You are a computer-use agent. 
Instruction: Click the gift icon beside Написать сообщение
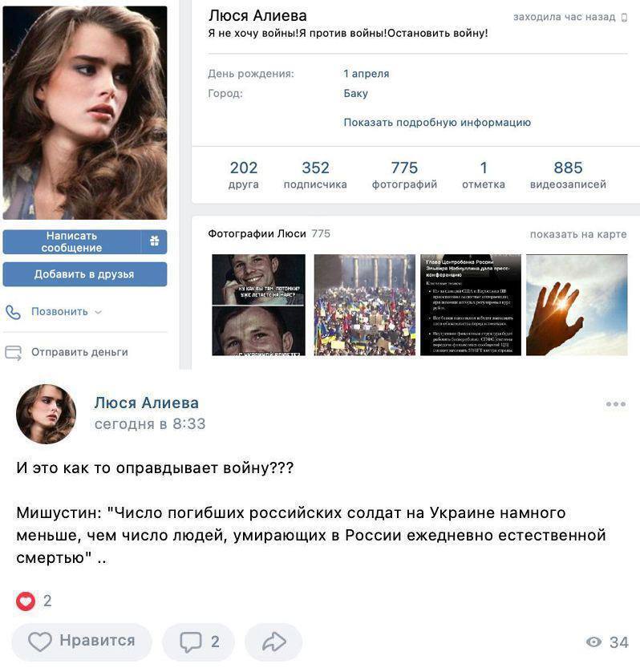154,241
